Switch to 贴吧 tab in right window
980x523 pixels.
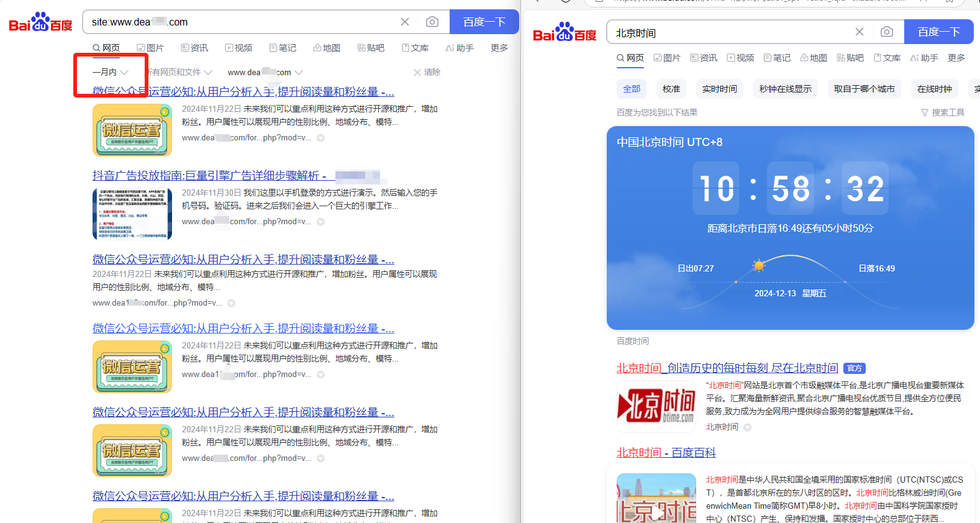(x=850, y=58)
